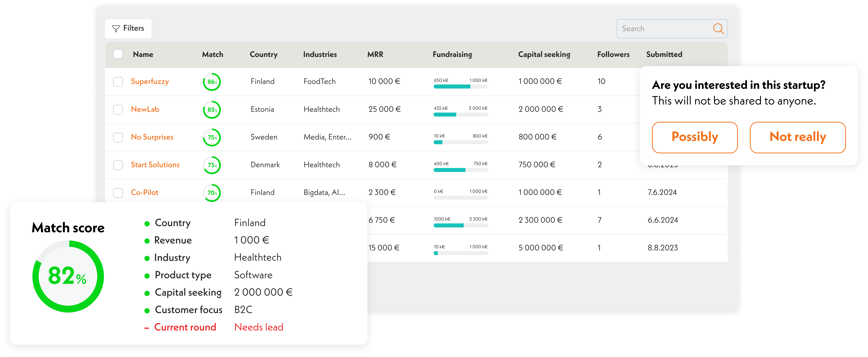Click the 7.6.2024 submitted date

pos(662,193)
